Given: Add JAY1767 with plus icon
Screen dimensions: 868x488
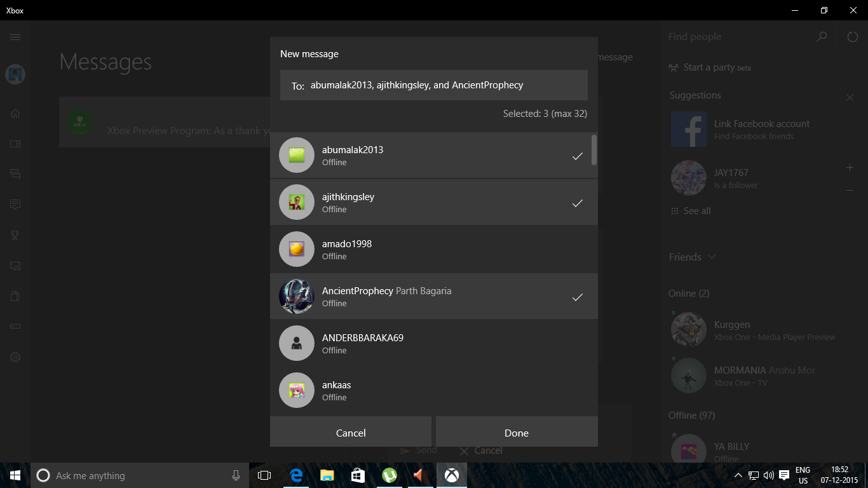Looking at the screenshot, I should click(850, 167).
